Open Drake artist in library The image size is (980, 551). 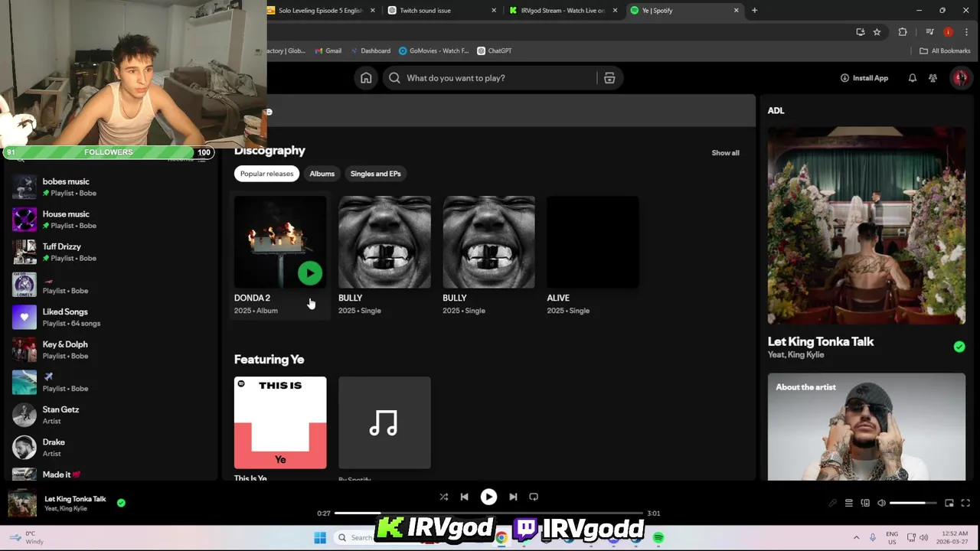(x=111, y=447)
